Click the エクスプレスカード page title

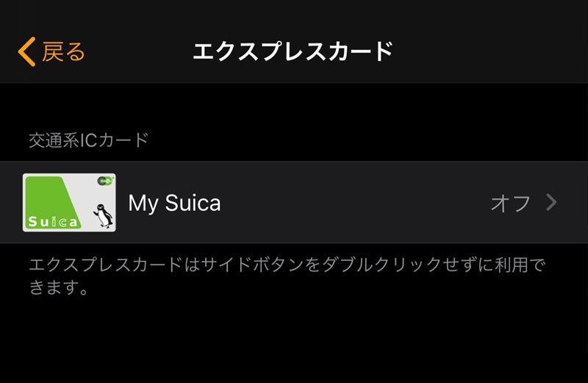[293, 51]
